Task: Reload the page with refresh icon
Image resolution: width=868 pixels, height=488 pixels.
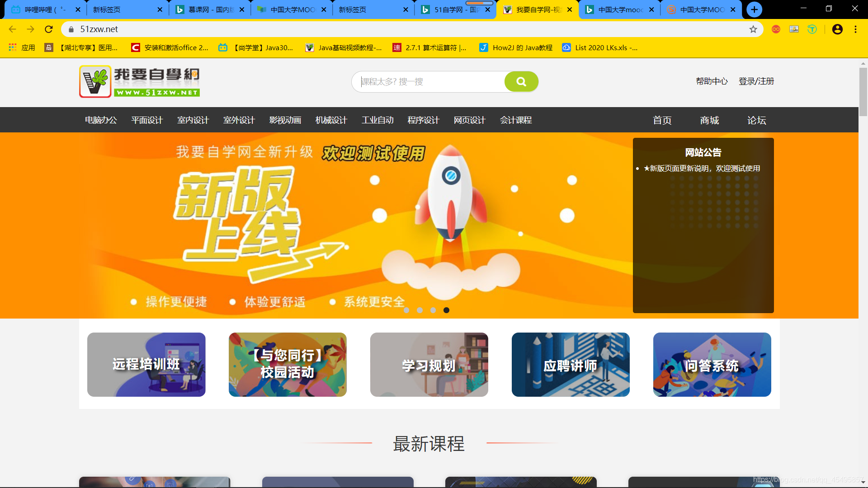Action: tap(49, 29)
